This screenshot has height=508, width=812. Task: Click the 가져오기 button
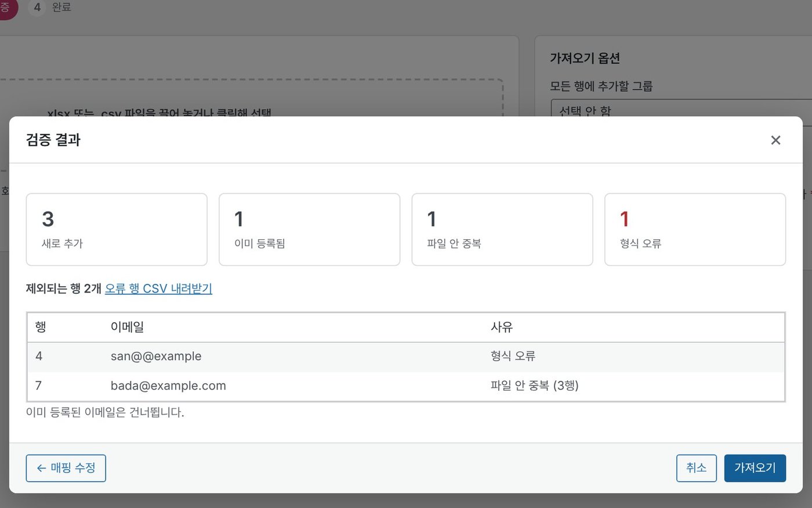755,468
